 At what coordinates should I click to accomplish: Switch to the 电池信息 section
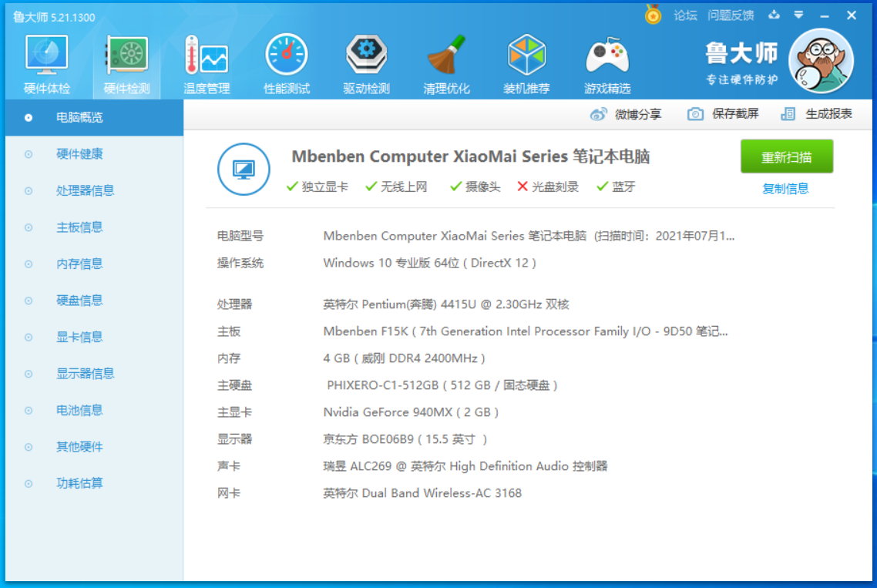point(79,410)
